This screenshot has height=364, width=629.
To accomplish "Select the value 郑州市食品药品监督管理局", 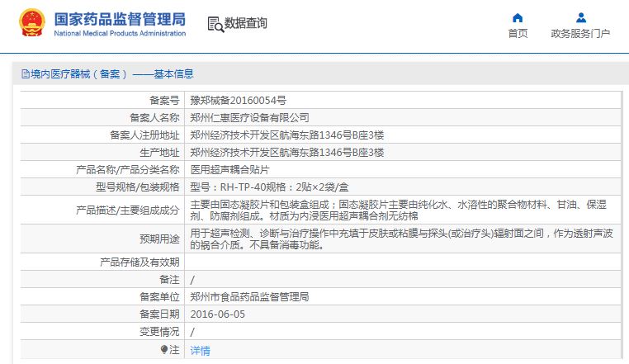I will click(x=249, y=296).
